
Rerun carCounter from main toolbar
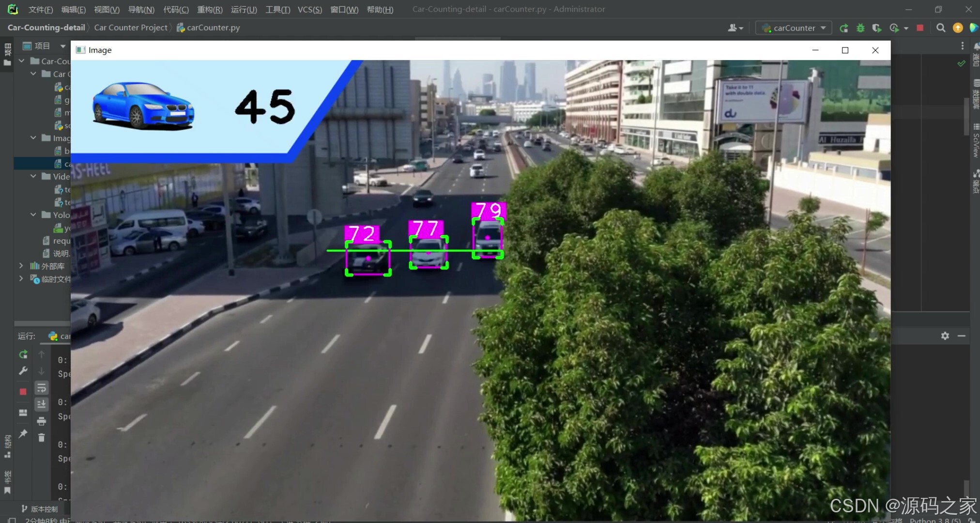click(x=843, y=28)
